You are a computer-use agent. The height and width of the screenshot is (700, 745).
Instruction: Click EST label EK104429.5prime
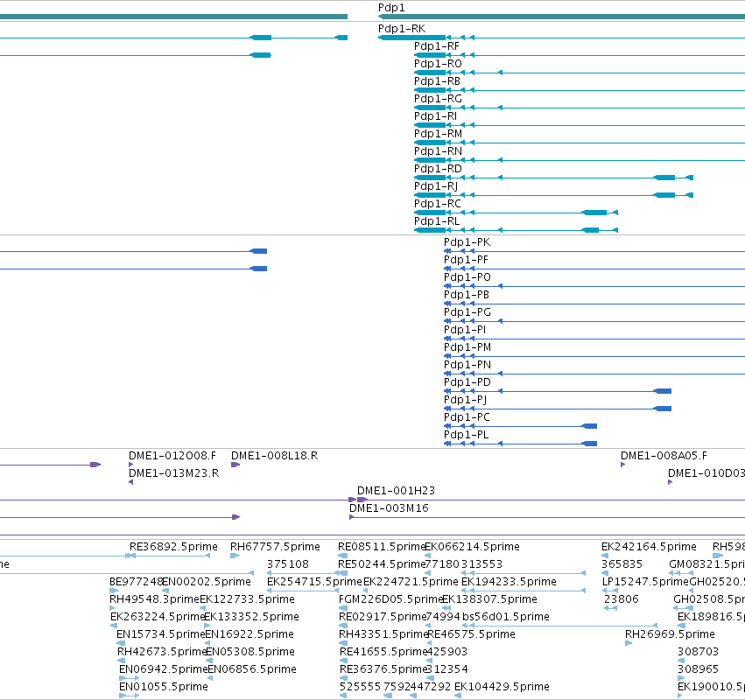502,687
